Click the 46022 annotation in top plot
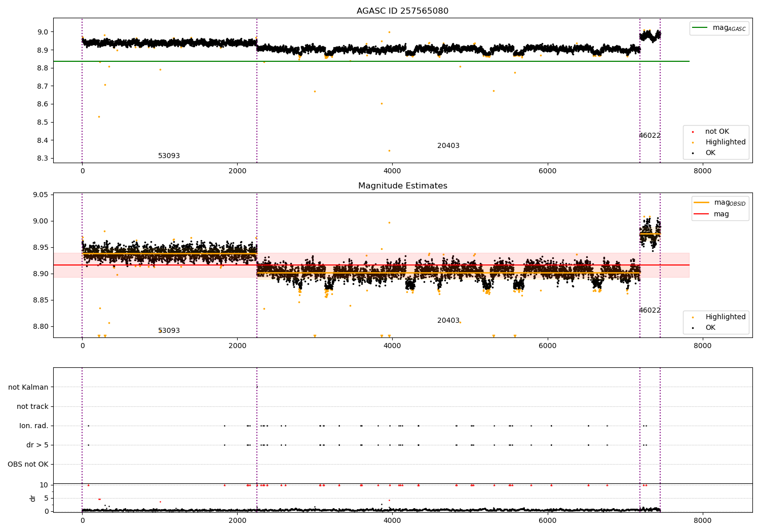Viewport: 760px width, 532px height. [650, 136]
